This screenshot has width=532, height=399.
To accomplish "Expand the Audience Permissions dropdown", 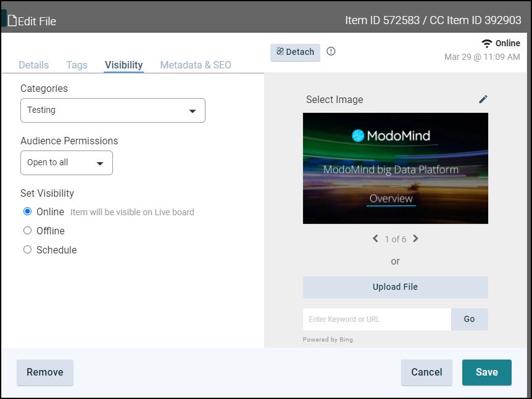I will 66,163.
